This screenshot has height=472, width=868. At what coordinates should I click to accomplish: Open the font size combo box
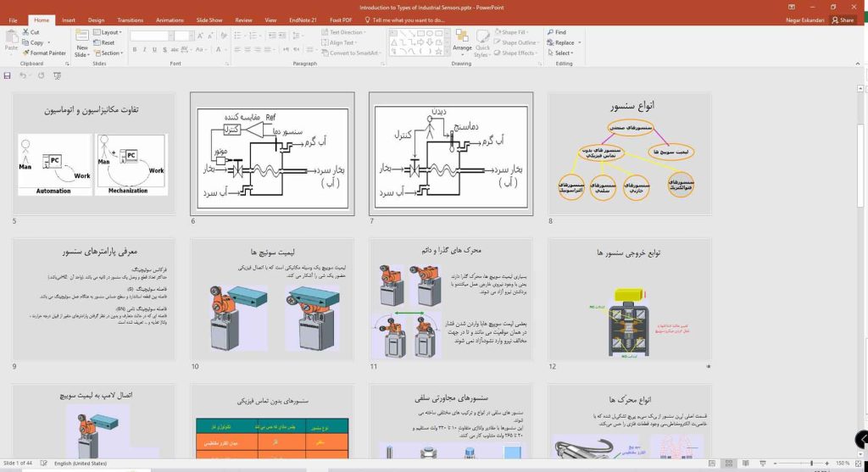click(182, 36)
